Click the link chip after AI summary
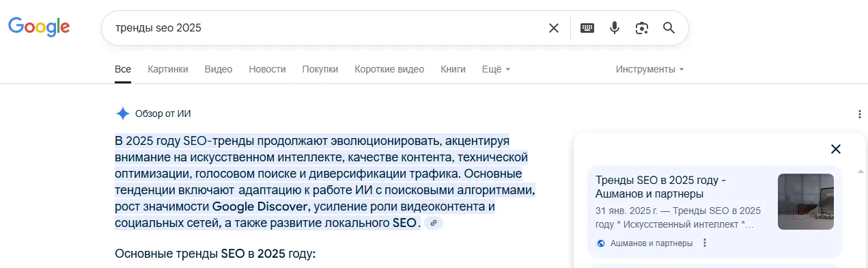This screenshot has width=868, height=268. coord(433,224)
